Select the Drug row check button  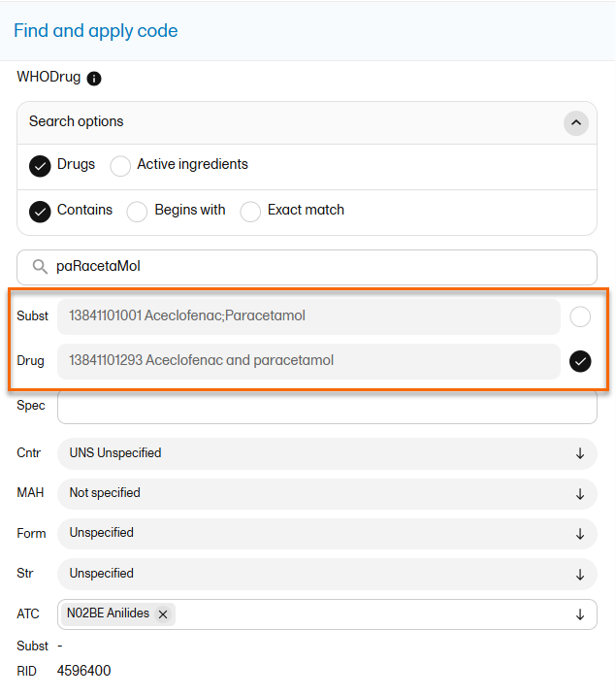[x=580, y=361]
